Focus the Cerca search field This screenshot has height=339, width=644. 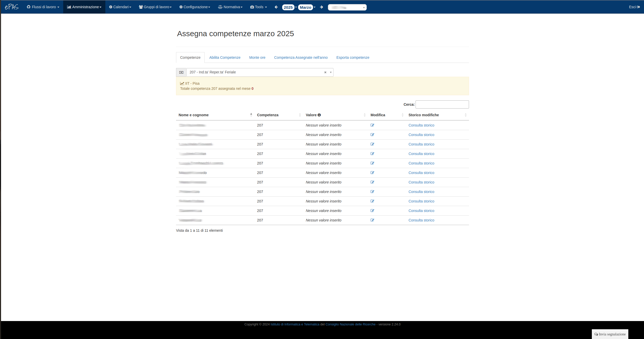point(442,104)
